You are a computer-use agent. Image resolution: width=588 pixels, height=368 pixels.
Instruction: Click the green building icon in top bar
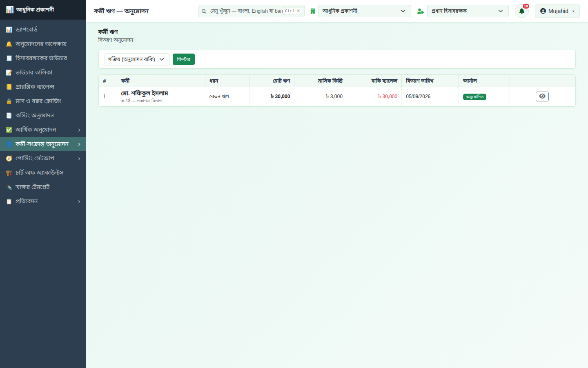pyautogui.click(x=313, y=11)
